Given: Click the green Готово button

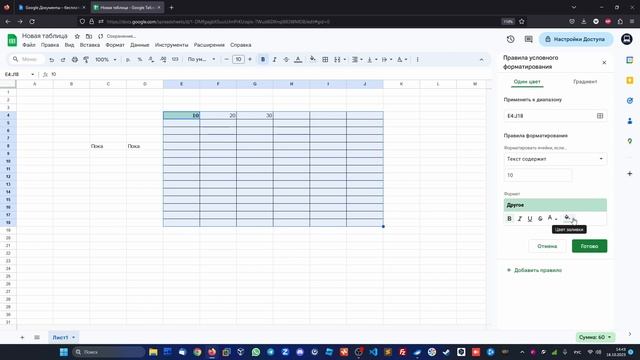Looking at the screenshot, I should 589,246.
